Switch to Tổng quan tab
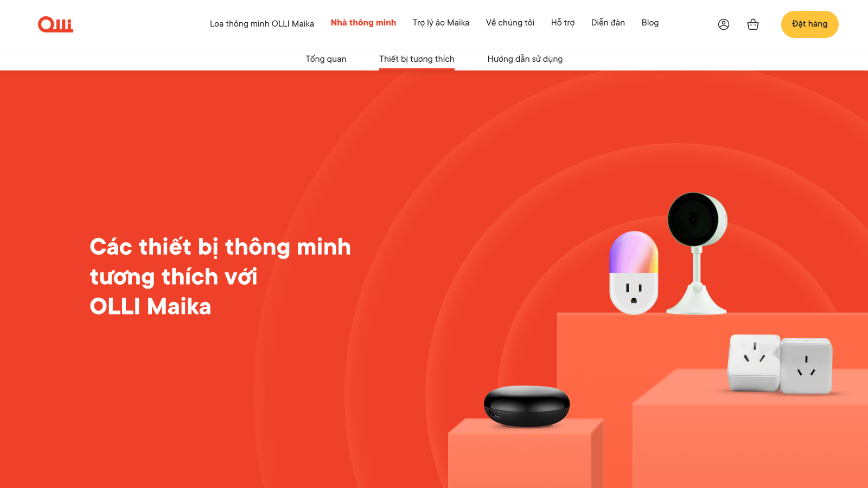This screenshot has width=868, height=488. click(x=326, y=59)
